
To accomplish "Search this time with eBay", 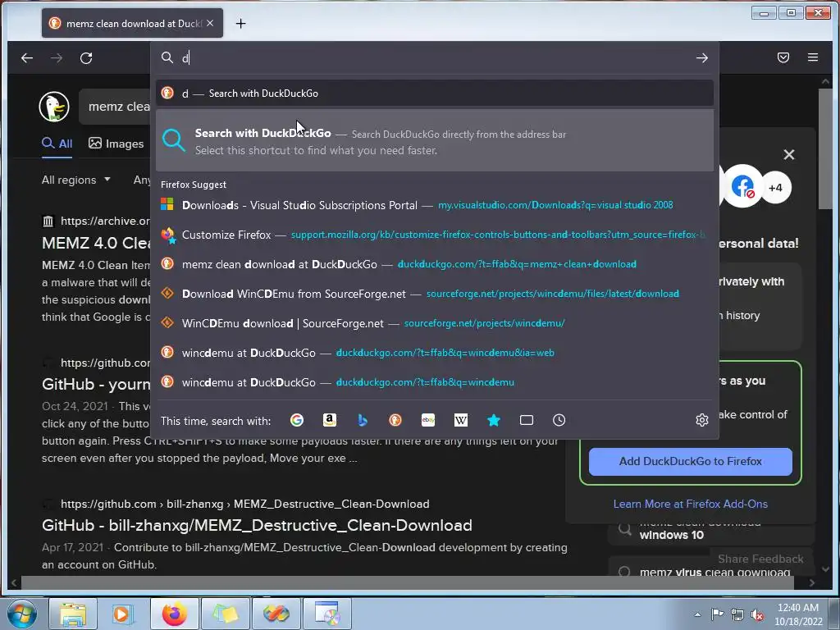I will pyautogui.click(x=428, y=421).
